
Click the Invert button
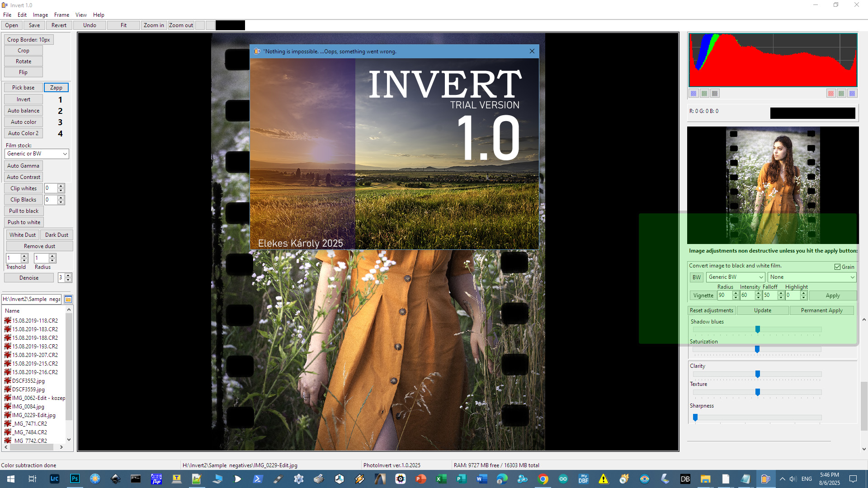pyautogui.click(x=24, y=99)
